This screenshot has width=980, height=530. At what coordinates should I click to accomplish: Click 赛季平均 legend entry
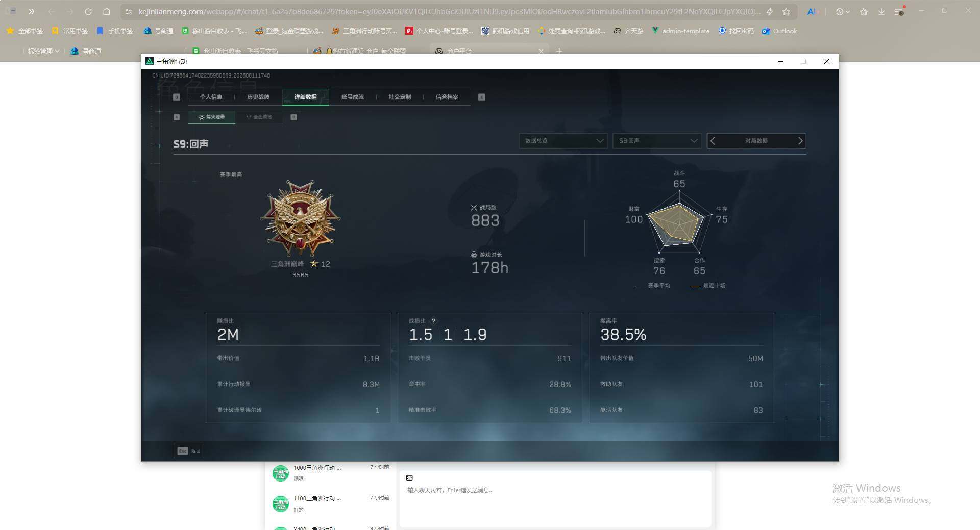pos(653,286)
